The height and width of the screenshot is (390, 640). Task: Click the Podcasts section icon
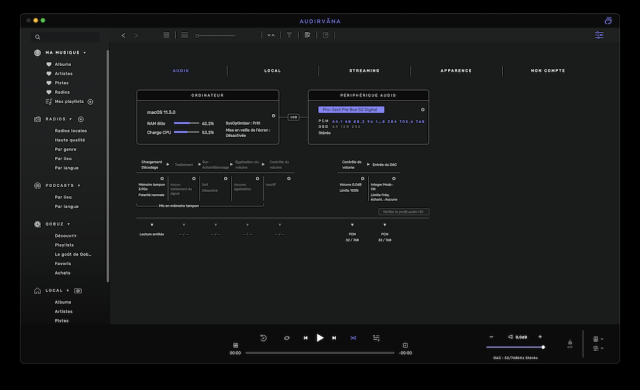(38, 186)
